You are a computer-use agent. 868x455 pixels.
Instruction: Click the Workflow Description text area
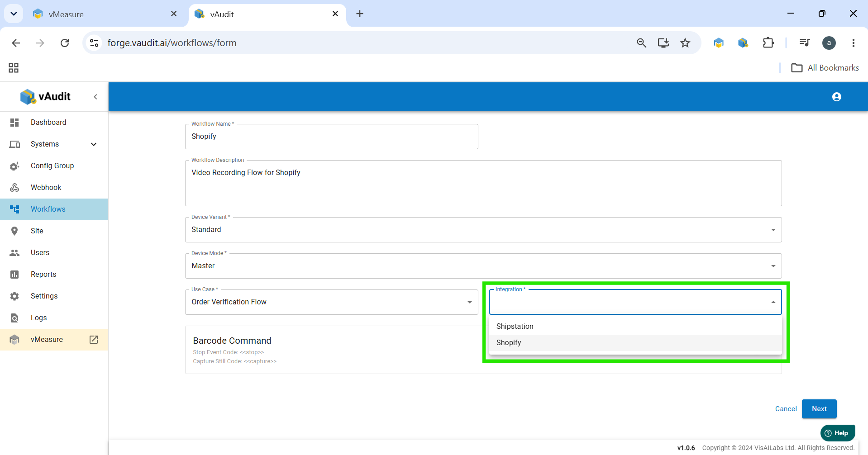483,183
